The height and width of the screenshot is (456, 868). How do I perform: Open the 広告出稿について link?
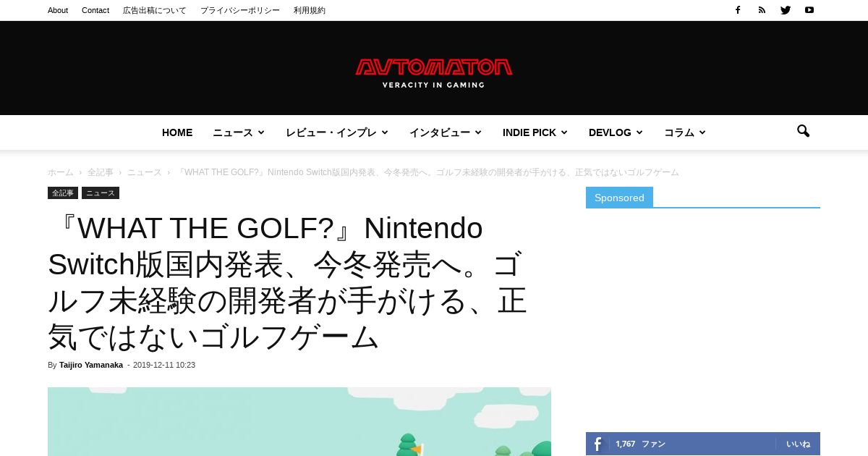[155, 10]
